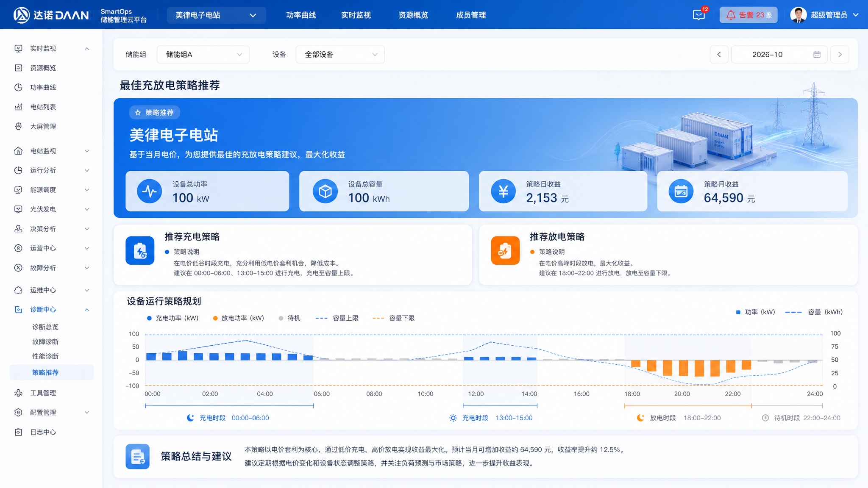868x488 pixels.
Task: Go to next month arrow
Action: (x=840, y=54)
